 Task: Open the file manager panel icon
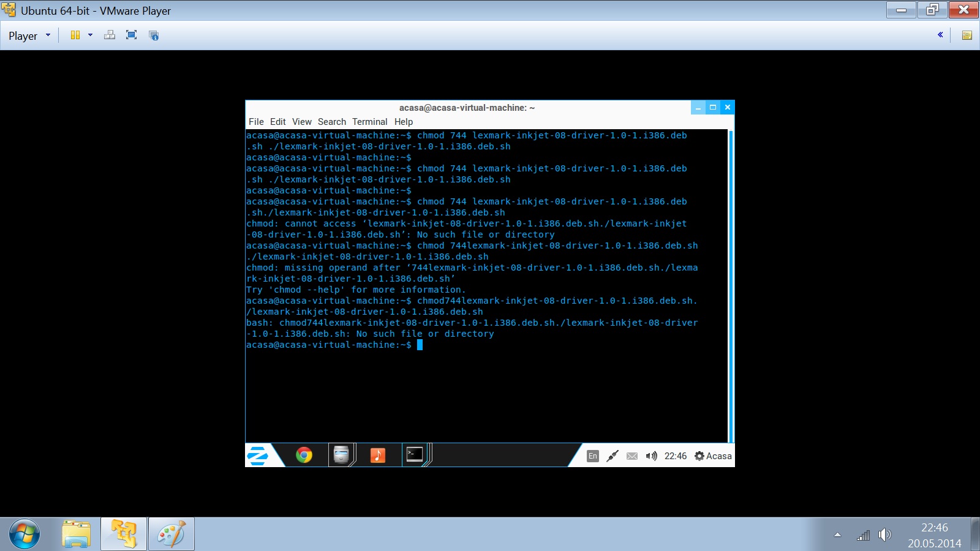[x=341, y=455]
